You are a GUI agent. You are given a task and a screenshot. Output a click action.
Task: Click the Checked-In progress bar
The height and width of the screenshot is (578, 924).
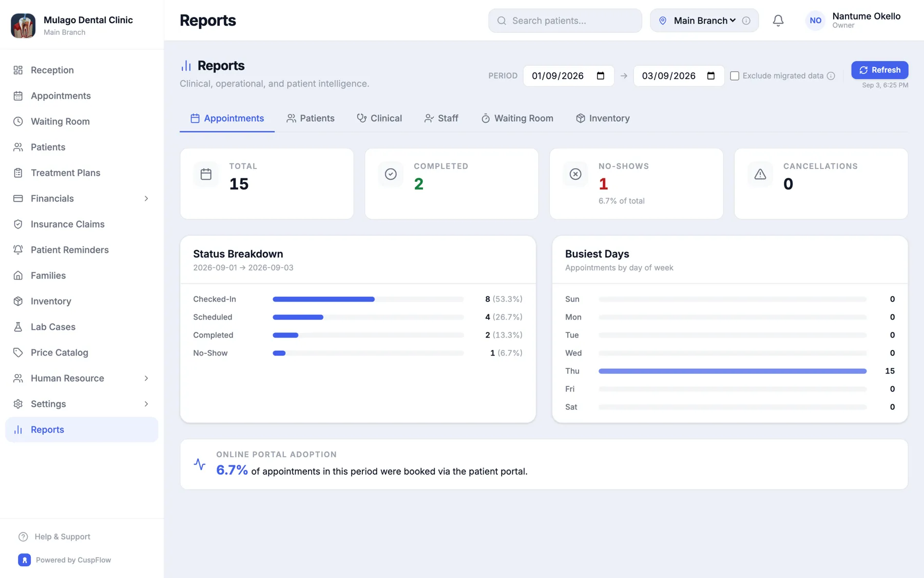368,299
